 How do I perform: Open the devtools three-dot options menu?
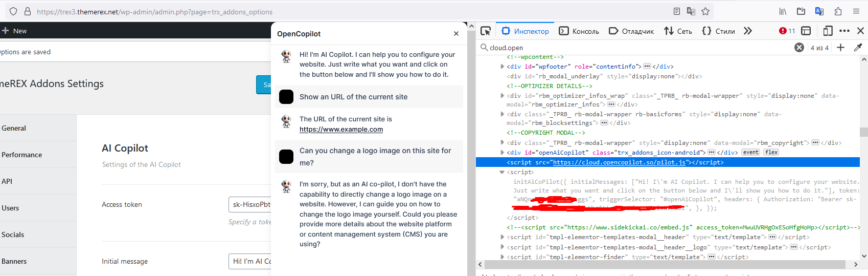(x=844, y=31)
